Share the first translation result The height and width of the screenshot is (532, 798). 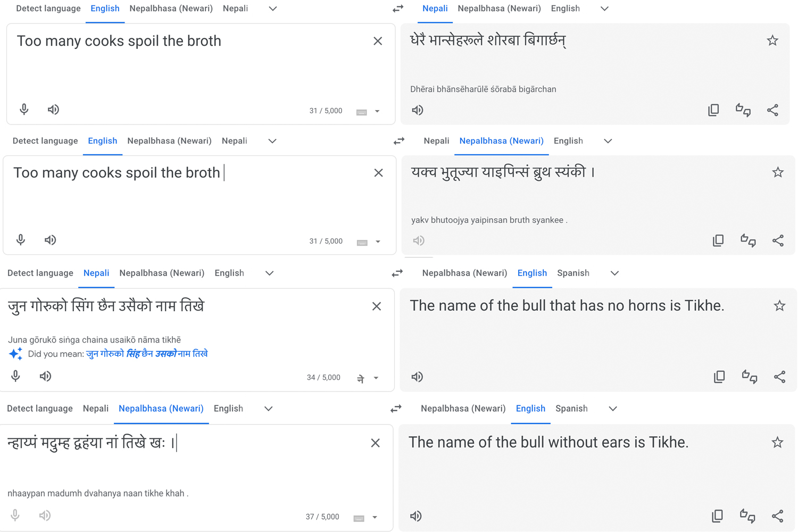[x=772, y=110]
